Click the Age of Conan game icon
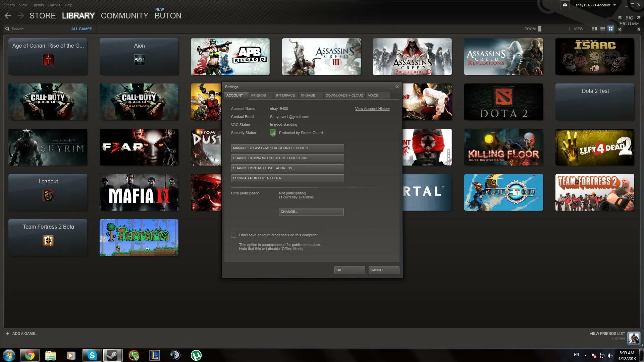 point(48,60)
